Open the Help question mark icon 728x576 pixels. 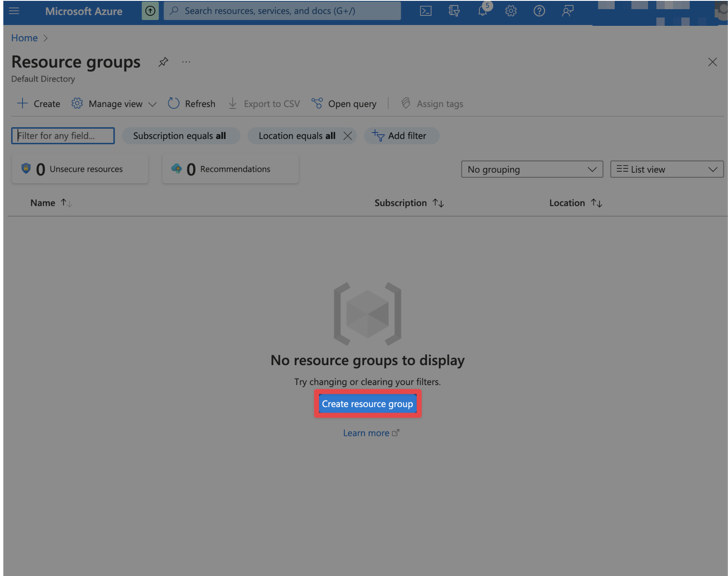[539, 11]
